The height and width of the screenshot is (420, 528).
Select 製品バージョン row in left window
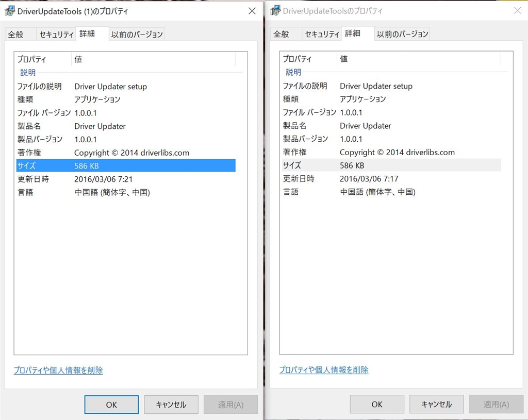coord(126,139)
